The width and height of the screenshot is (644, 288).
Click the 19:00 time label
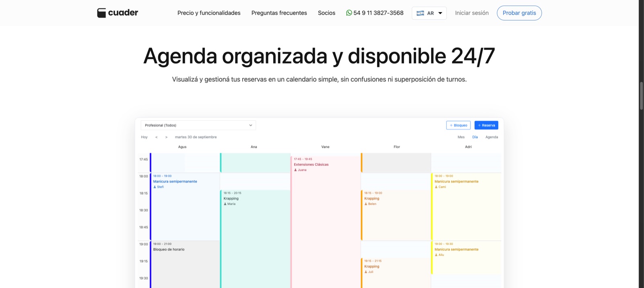(x=144, y=244)
